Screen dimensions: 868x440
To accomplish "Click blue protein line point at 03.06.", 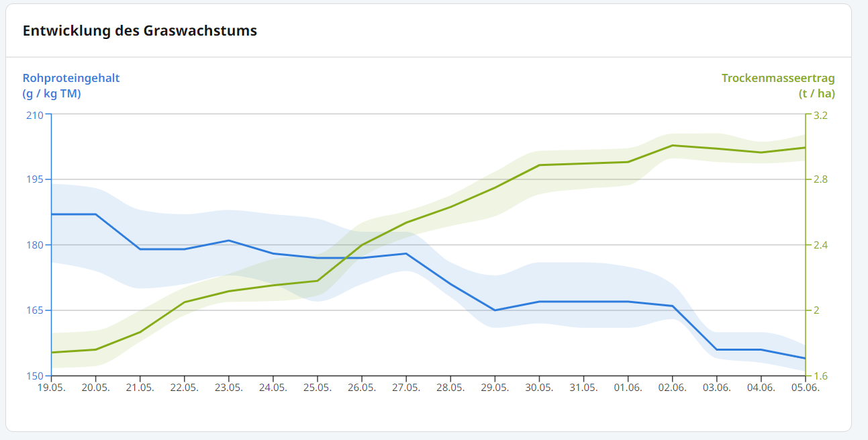I will (x=716, y=349).
